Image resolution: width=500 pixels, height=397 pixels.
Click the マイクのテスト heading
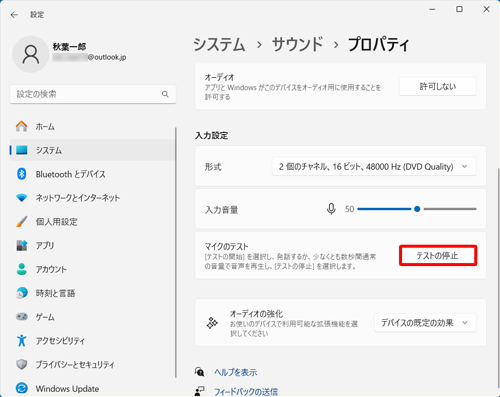[227, 247]
